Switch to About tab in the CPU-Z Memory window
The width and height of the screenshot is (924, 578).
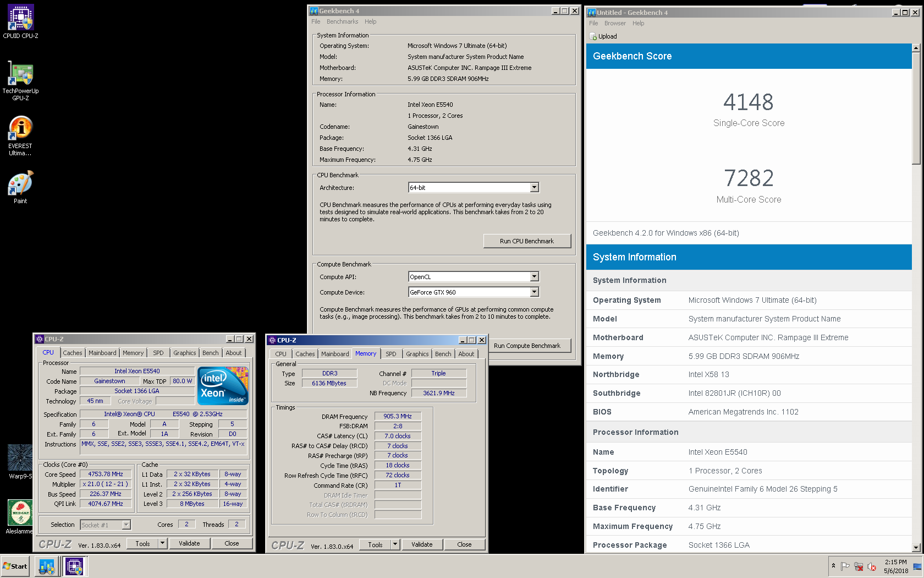tap(466, 354)
